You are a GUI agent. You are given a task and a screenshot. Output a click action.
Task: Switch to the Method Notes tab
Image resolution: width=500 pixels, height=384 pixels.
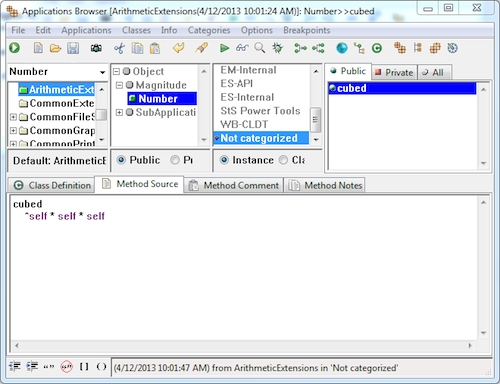[325, 185]
